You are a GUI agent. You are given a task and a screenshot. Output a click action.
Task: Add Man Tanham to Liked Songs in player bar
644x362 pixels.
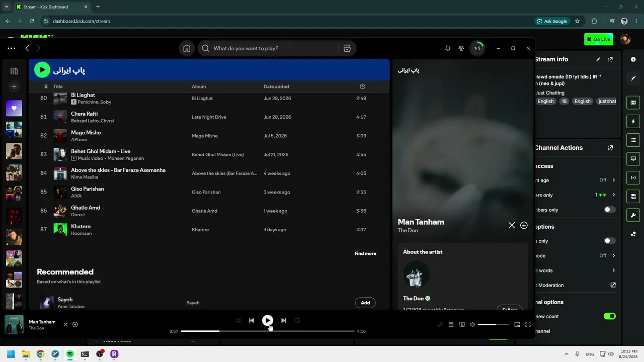[x=75, y=324]
